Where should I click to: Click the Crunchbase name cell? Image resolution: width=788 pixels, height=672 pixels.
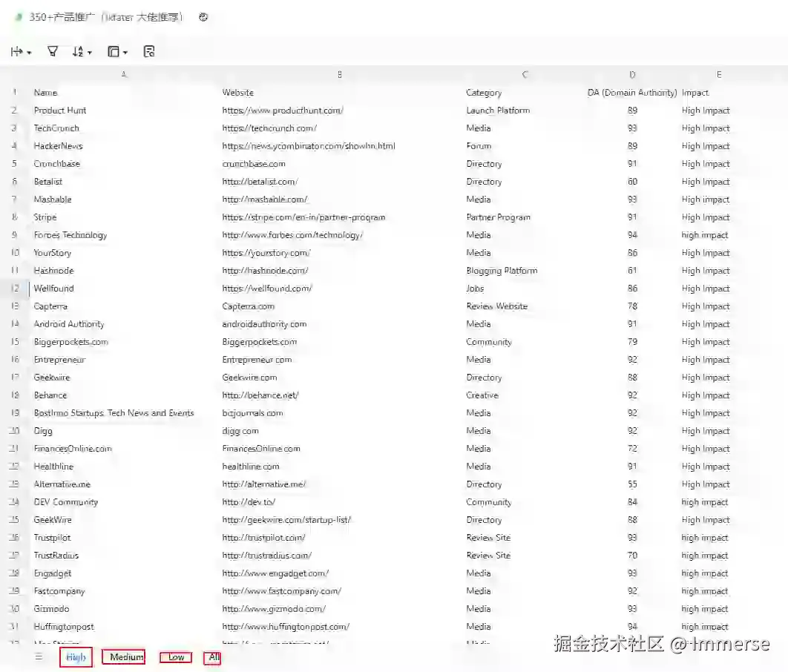tap(57, 164)
